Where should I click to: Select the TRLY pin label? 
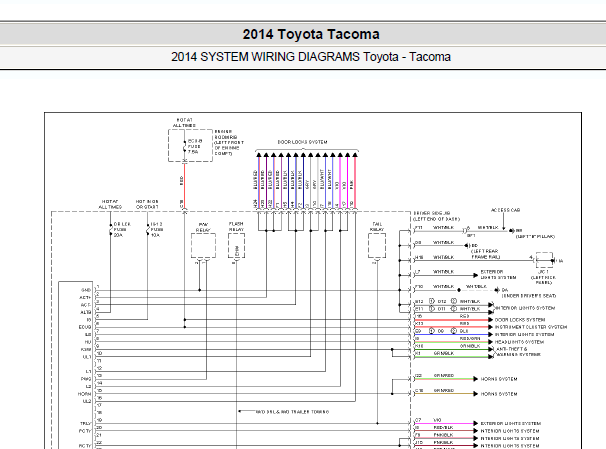[86, 424]
